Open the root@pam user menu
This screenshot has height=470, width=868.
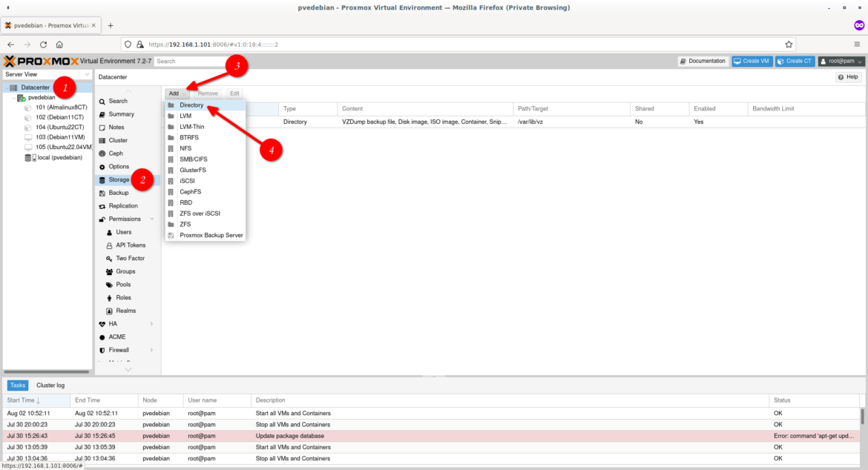pos(842,61)
